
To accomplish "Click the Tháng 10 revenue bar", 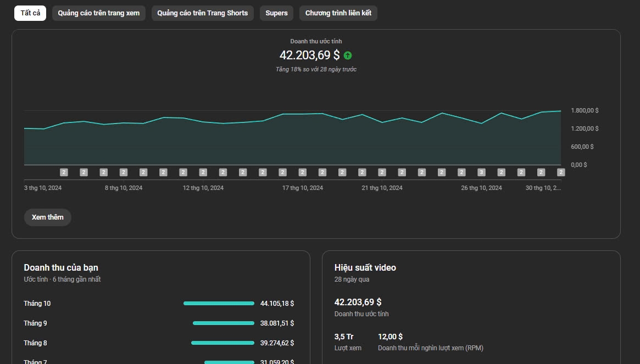I will click(x=219, y=304).
